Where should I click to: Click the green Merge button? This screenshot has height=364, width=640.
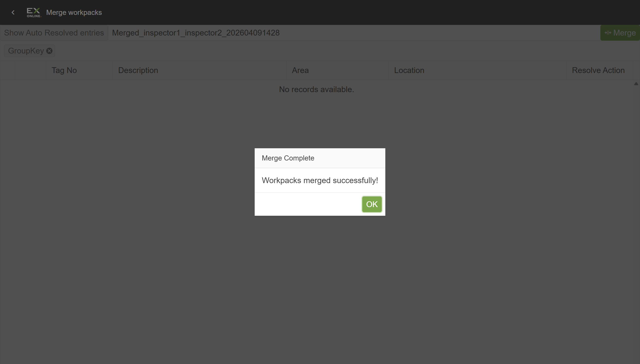pyautogui.click(x=620, y=33)
